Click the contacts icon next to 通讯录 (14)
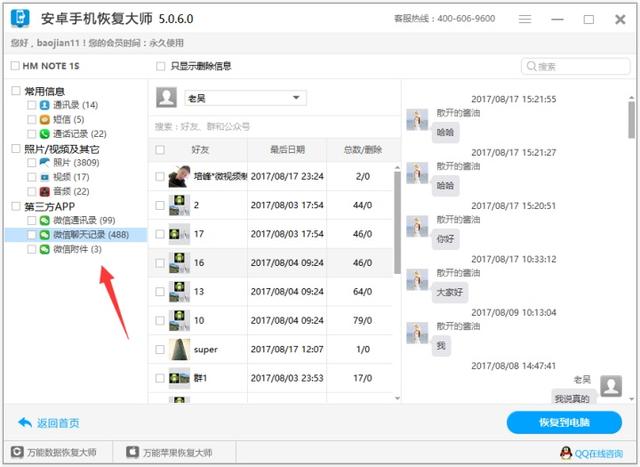The image size is (640, 467). tap(44, 105)
